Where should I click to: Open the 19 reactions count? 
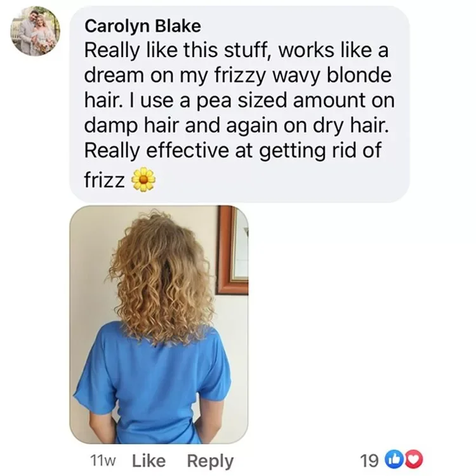[369, 461]
